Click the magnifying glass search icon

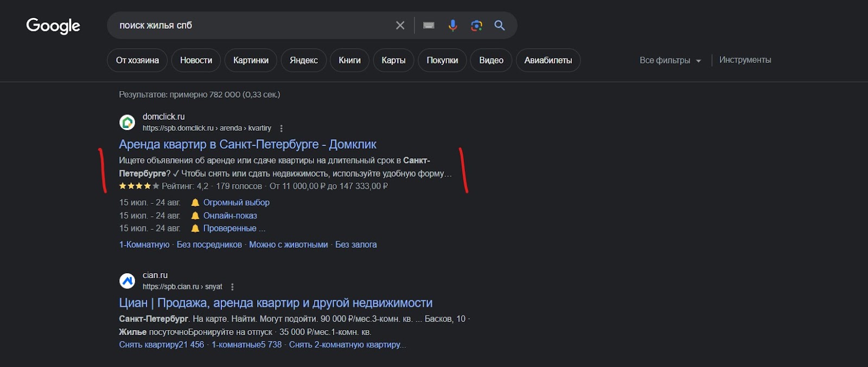click(500, 25)
